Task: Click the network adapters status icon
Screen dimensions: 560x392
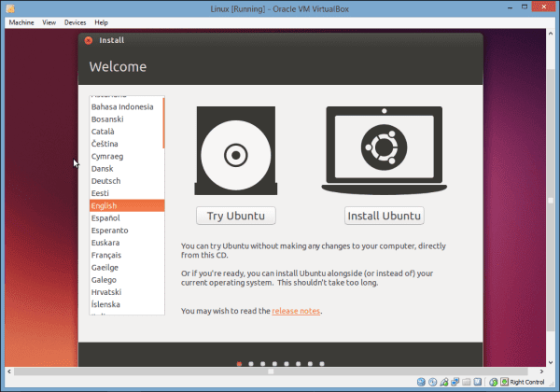Action: pyautogui.click(x=455, y=382)
